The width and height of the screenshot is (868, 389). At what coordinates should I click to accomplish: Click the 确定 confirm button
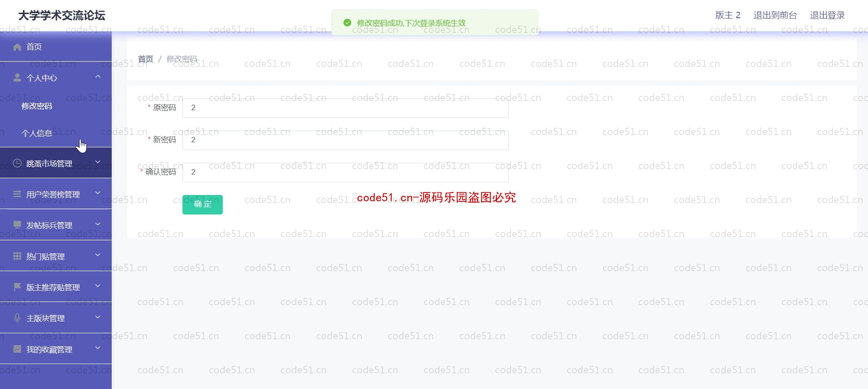[x=202, y=204]
